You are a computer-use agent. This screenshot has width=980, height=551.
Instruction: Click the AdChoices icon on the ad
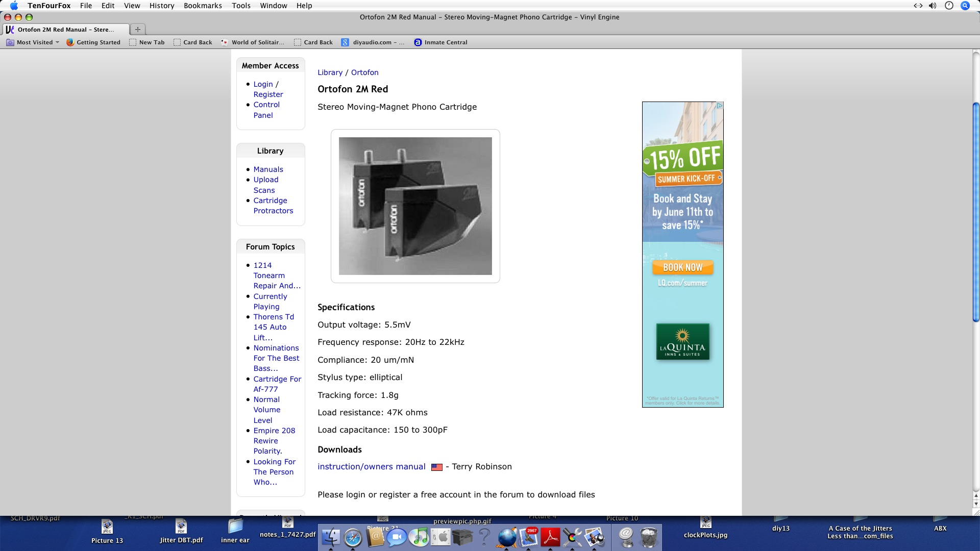coord(719,106)
